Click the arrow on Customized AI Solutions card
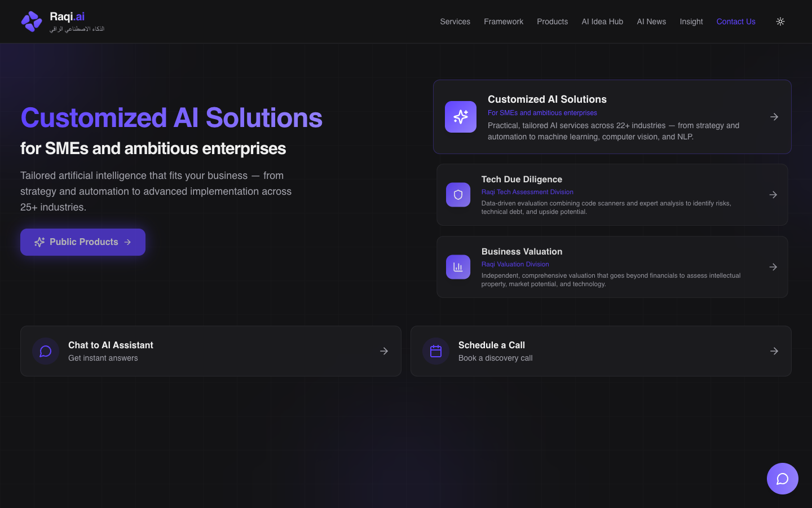This screenshot has width=812, height=508. click(774, 117)
